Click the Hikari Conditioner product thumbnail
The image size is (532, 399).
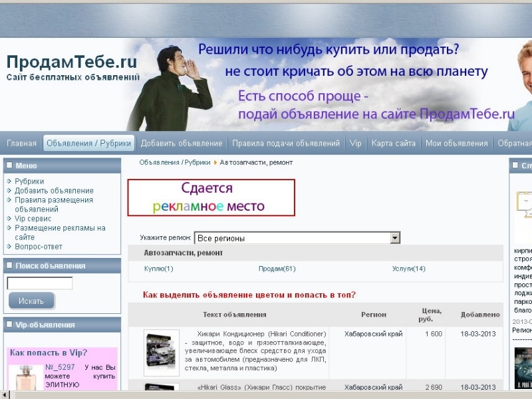(x=162, y=352)
